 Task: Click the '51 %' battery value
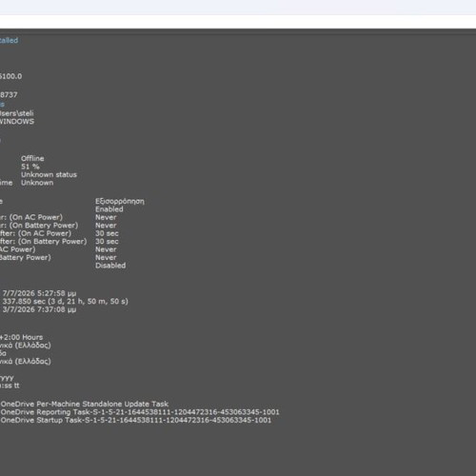(30, 167)
